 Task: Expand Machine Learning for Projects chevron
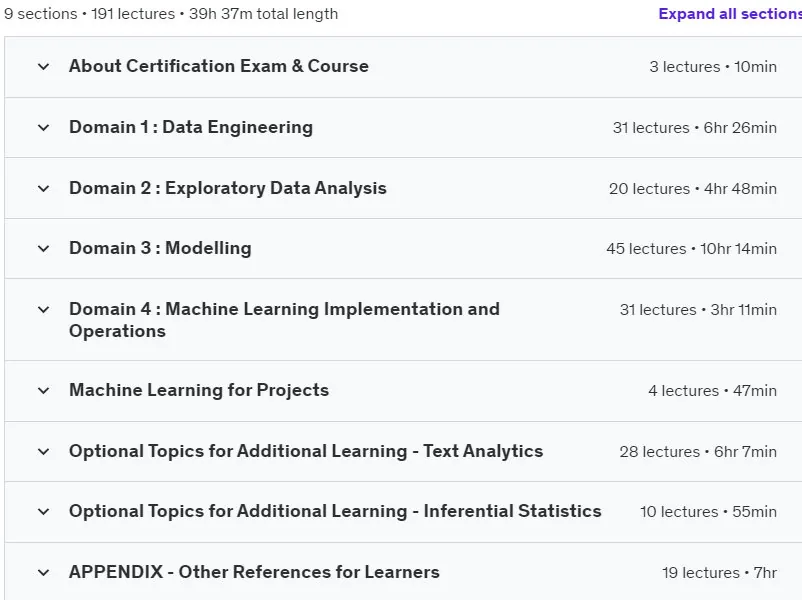coord(43,391)
